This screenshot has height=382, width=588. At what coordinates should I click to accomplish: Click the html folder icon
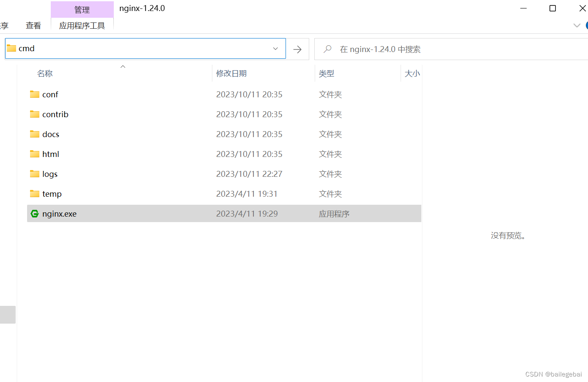(35, 154)
